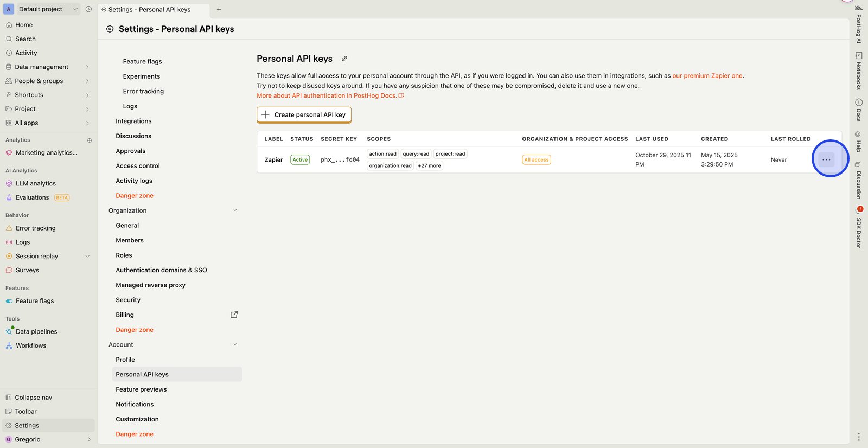Click the link icon beside Personal API keys heading
The height and width of the screenshot is (448, 868).
point(344,59)
